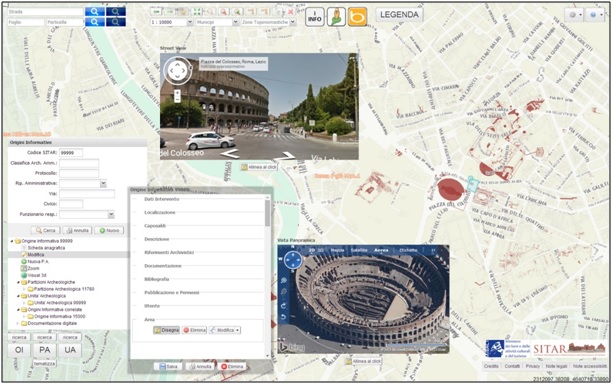
Task: Click the search icon next to Strada field
Action: (x=95, y=11)
